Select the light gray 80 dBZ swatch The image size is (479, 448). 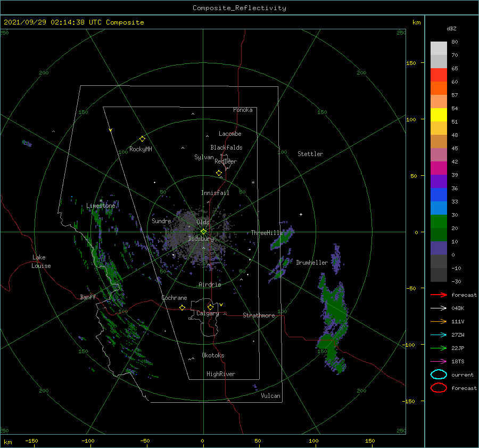tap(439, 48)
